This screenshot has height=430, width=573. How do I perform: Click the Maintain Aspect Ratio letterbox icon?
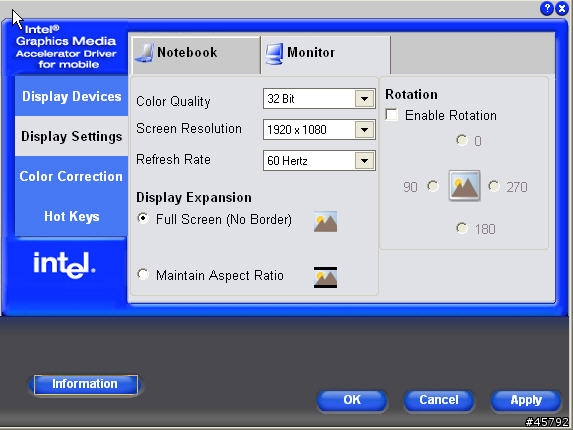click(325, 277)
